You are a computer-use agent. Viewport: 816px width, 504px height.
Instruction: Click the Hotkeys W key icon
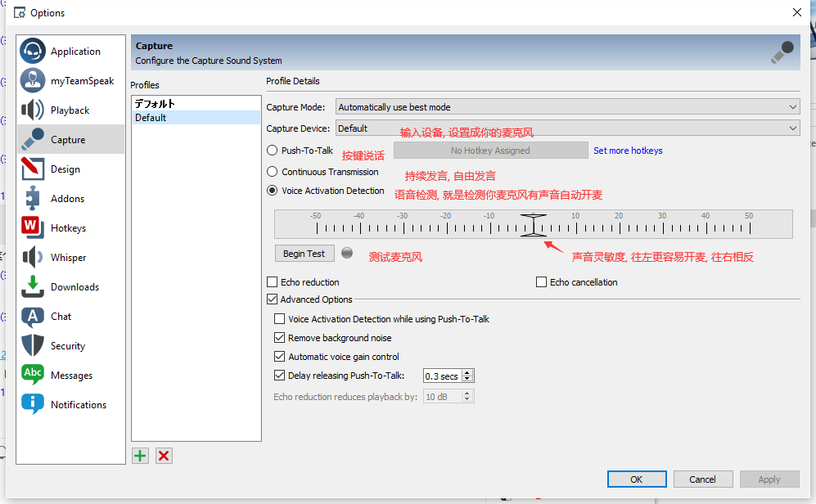[32, 227]
